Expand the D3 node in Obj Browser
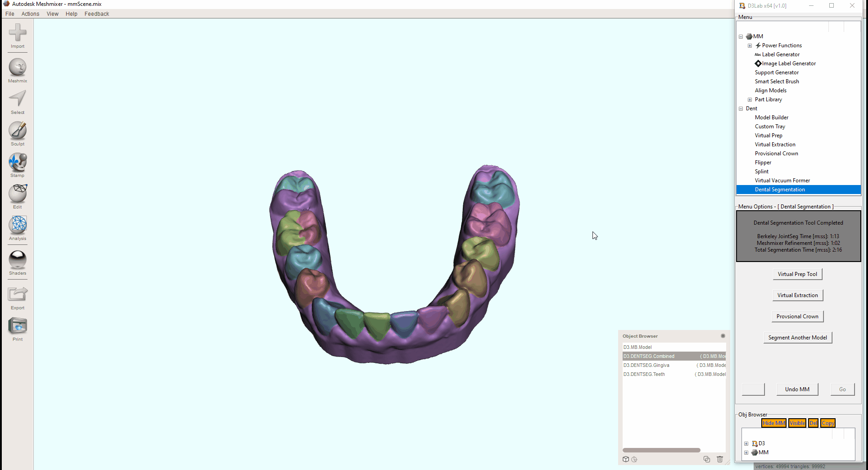868x470 pixels. [746, 443]
